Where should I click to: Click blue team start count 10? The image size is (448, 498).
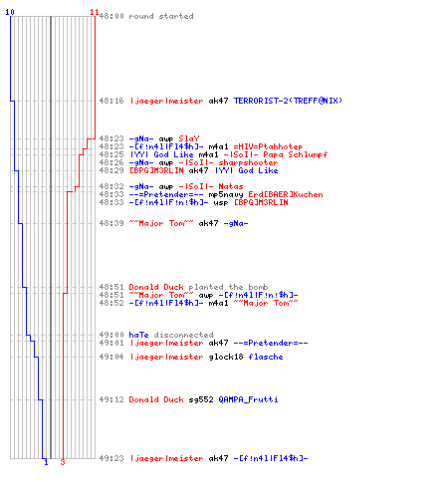(10, 12)
